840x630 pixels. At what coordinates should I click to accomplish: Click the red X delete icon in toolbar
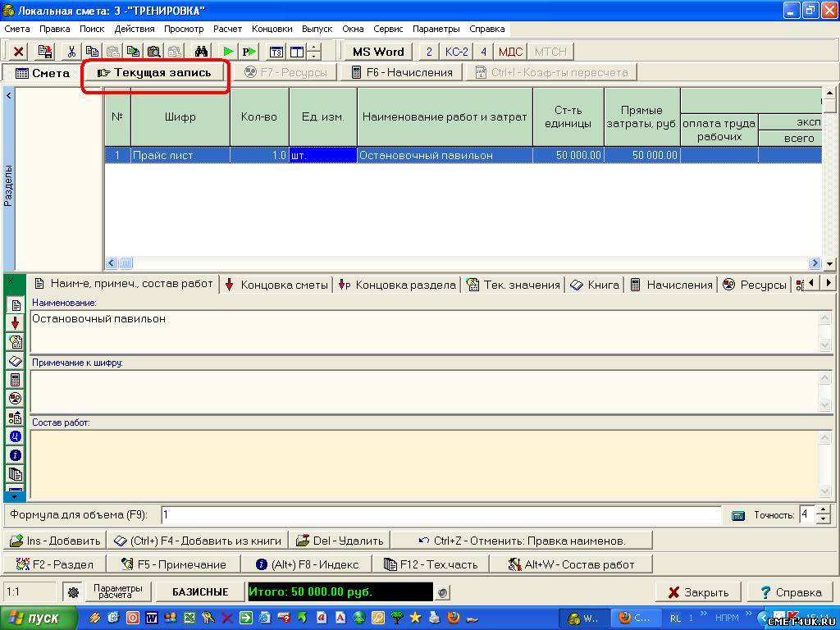(x=18, y=52)
